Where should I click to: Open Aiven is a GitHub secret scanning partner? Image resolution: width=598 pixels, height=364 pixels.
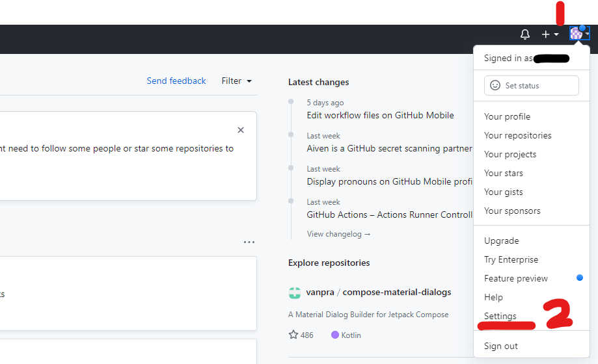(389, 149)
